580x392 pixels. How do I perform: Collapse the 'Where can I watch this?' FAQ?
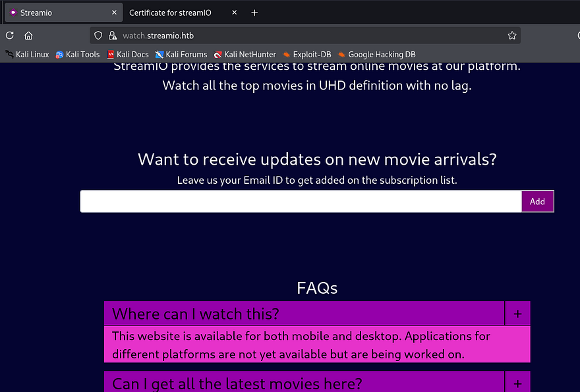pos(517,314)
